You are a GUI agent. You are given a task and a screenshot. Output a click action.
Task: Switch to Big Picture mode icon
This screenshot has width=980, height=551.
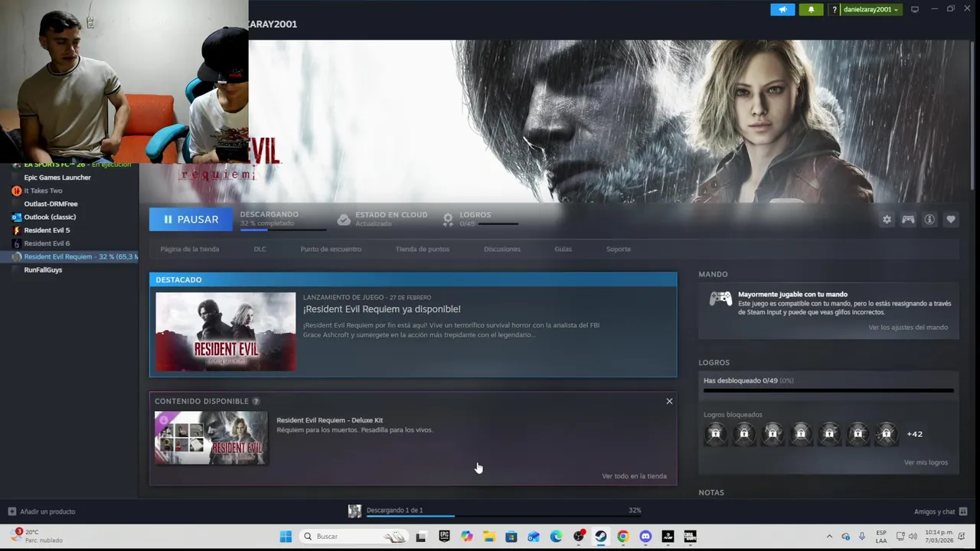click(x=914, y=9)
